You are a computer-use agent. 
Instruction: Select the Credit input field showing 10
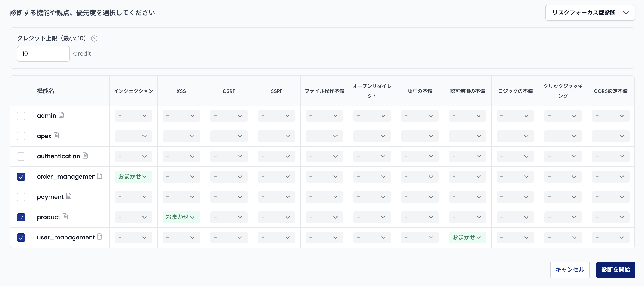point(43,54)
